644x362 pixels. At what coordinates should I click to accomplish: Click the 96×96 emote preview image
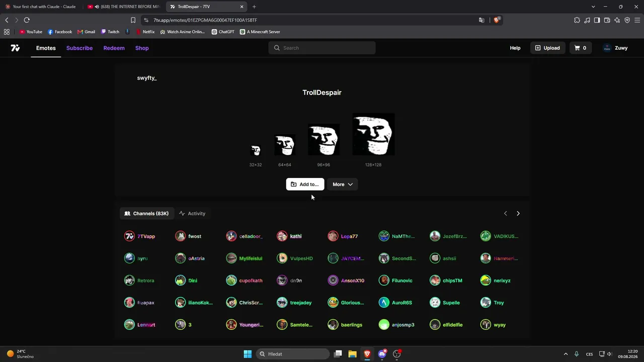pos(324,140)
